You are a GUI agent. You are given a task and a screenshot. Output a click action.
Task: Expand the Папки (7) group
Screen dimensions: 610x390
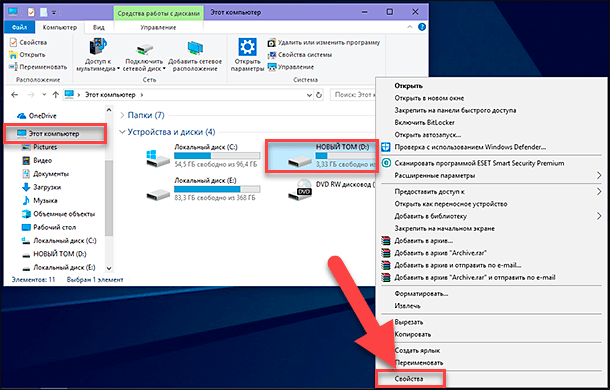(x=122, y=115)
